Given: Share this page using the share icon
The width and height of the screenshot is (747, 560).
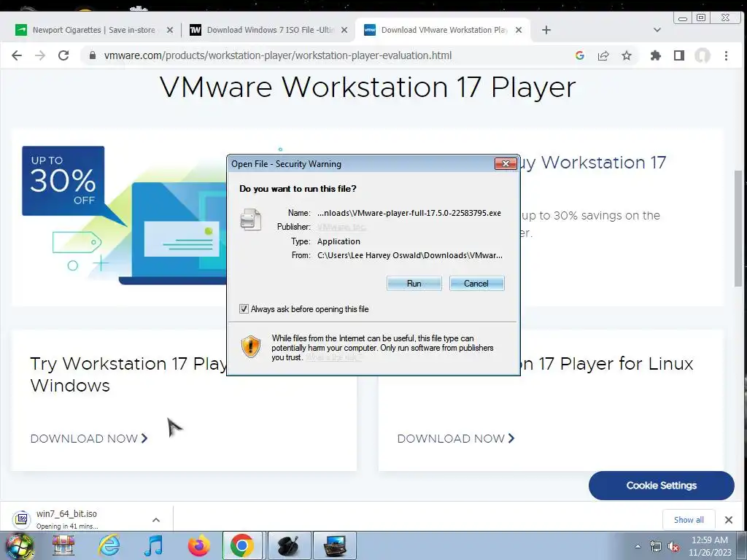Looking at the screenshot, I should [603, 55].
